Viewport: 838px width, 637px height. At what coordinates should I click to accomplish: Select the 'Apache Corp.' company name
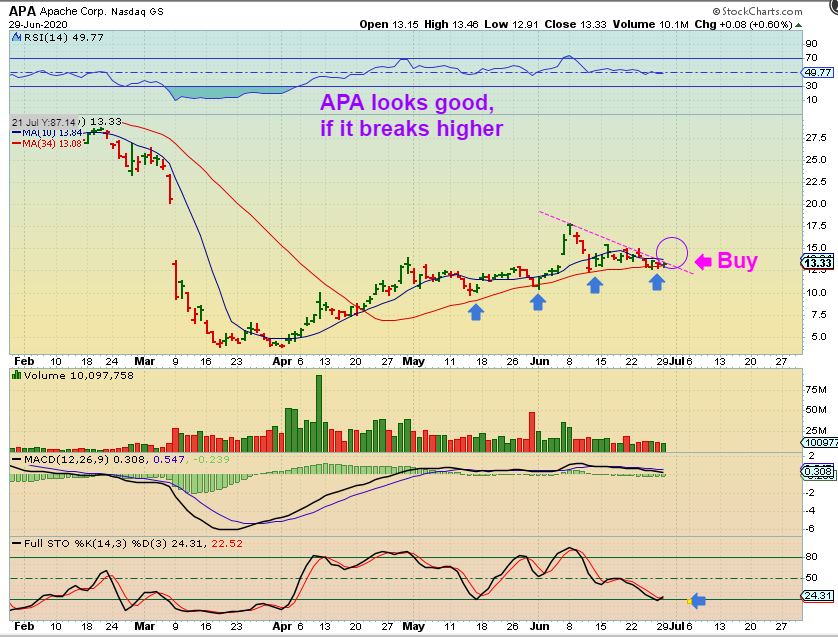point(73,11)
